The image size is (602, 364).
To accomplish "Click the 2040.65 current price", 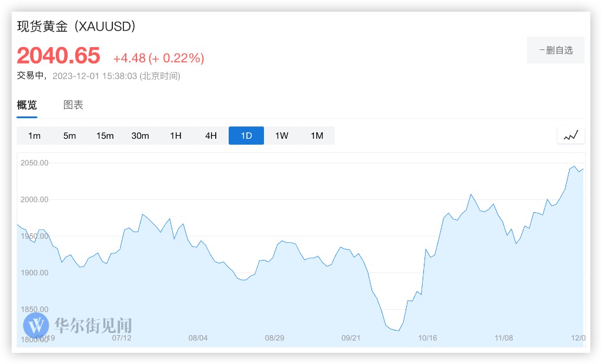I will pyautogui.click(x=59, y=56).
